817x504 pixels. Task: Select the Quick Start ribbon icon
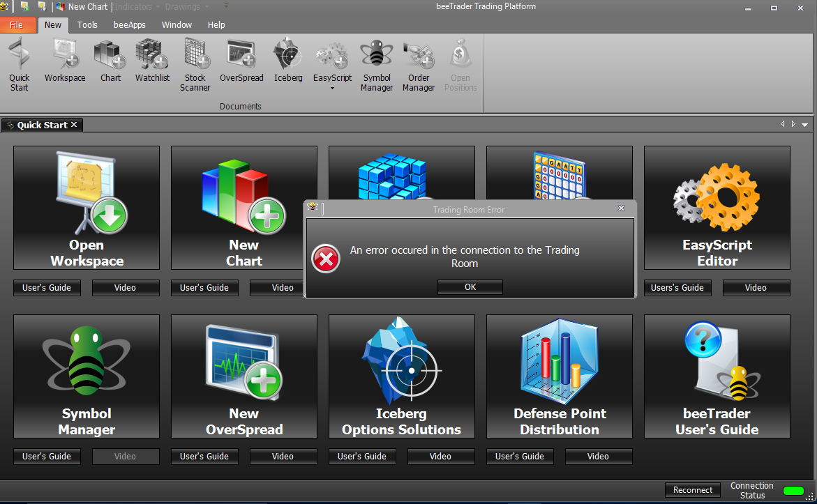[x=20, y=65]
